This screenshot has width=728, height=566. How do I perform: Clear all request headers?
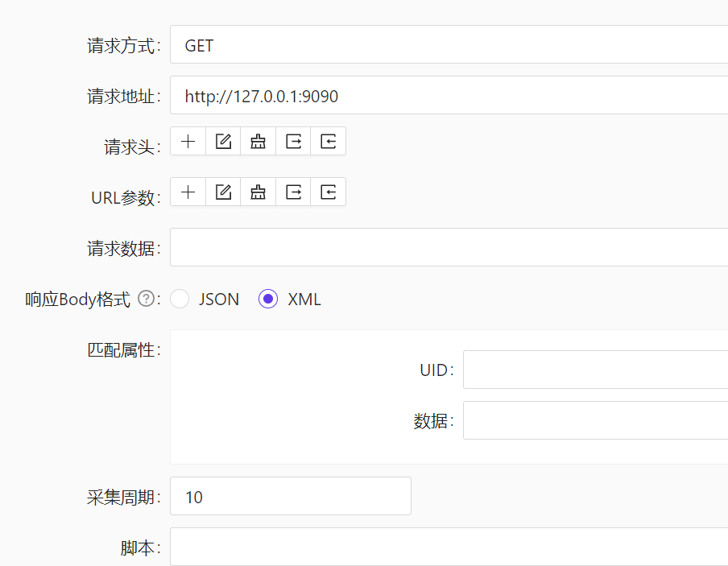point(258,140)
